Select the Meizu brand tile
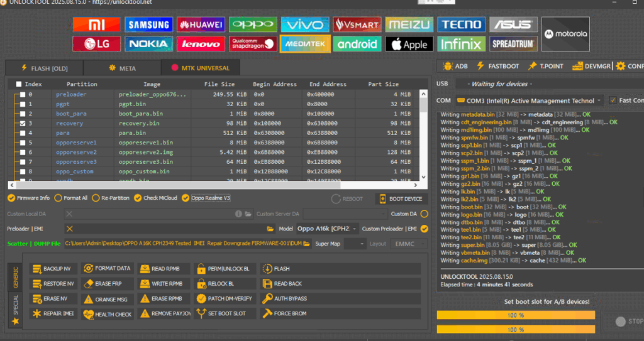 [x=409, y=24]
